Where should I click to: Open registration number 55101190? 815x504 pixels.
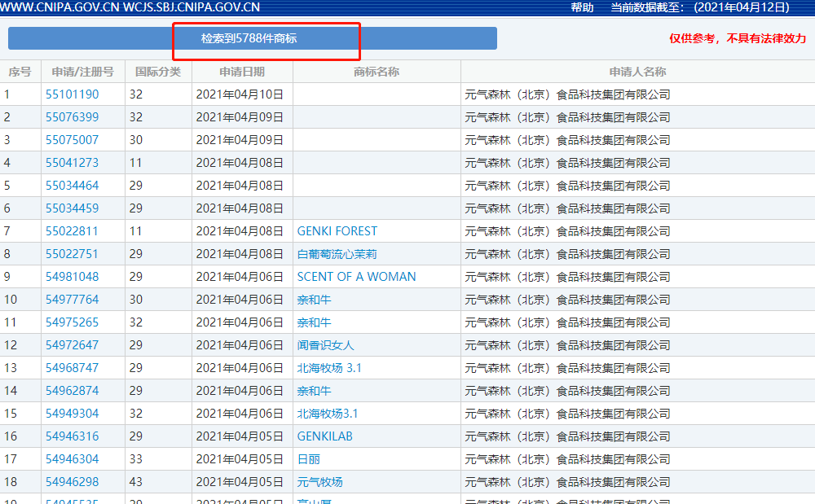(72, 94)
